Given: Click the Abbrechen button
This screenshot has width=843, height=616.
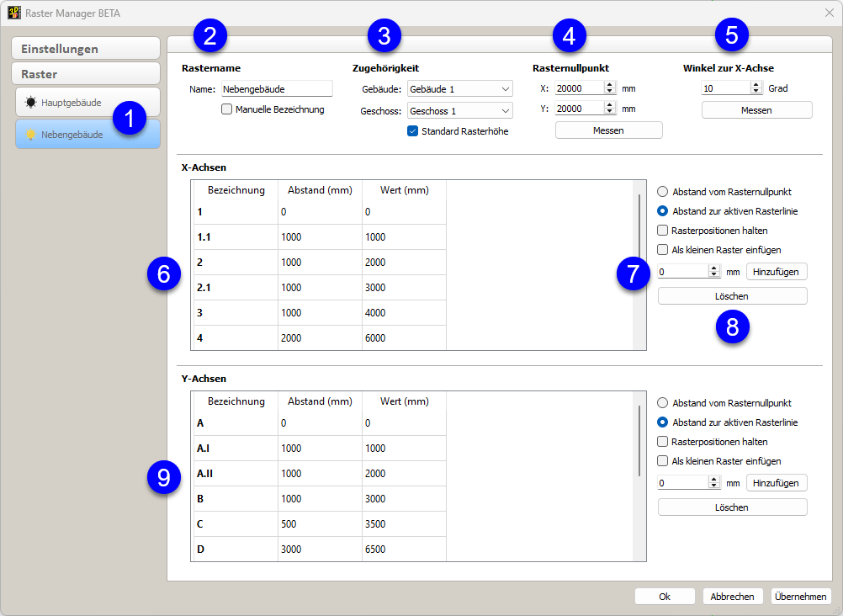Looking at the screenshot, I should pyautogui.click(x=732, y=596).
